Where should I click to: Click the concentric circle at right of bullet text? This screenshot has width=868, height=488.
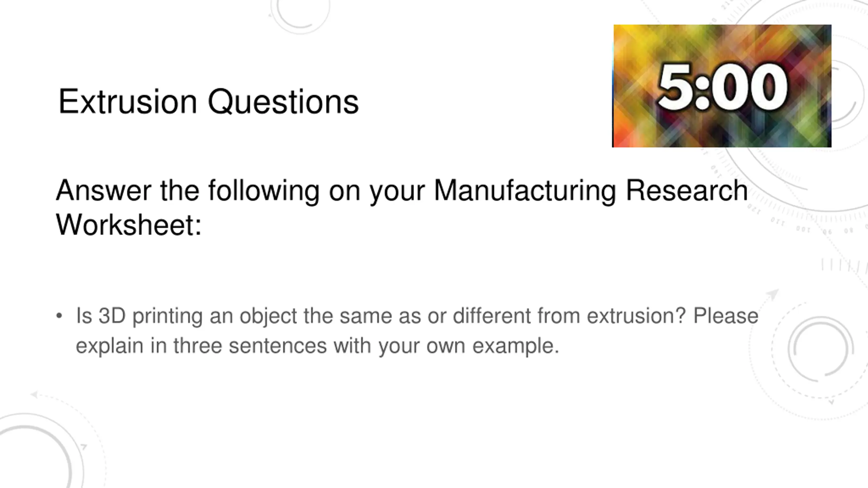click(x=821, y=349)
